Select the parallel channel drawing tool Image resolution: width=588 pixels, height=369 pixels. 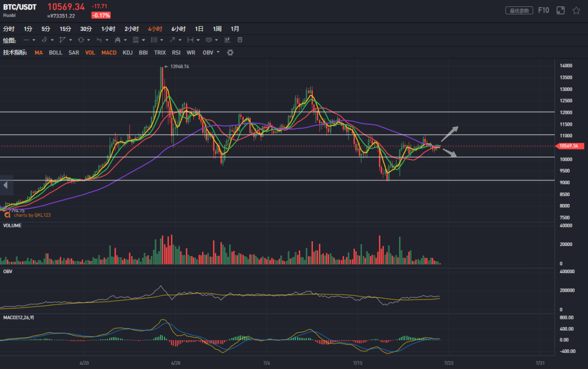(x=44, y=40)
